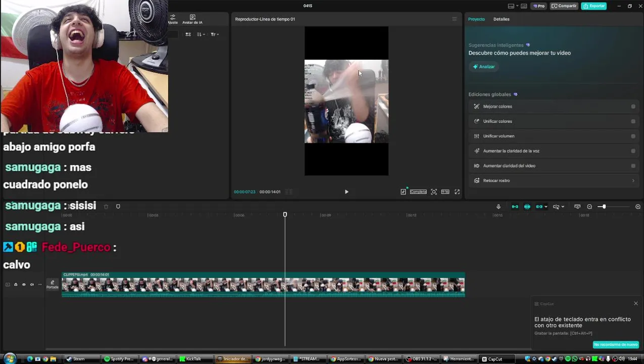
Task: Click No recordarme de nuevo button
Action: pyautogui.click(x=616, y=345)
